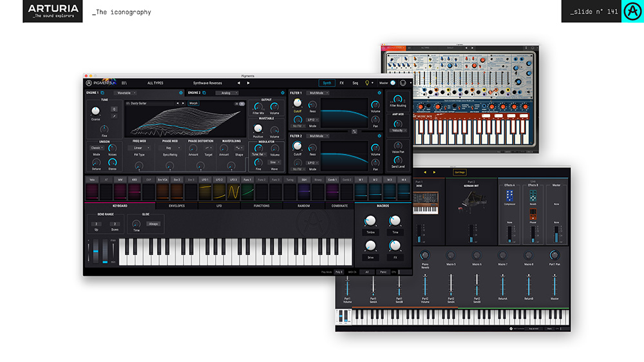Screen dimensions: 644x362
Task: Click the Arturia cyan logo on slide header
Action: [632, 11]
